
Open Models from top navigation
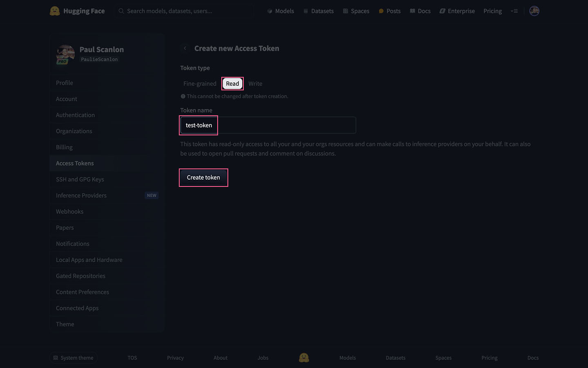281,11
